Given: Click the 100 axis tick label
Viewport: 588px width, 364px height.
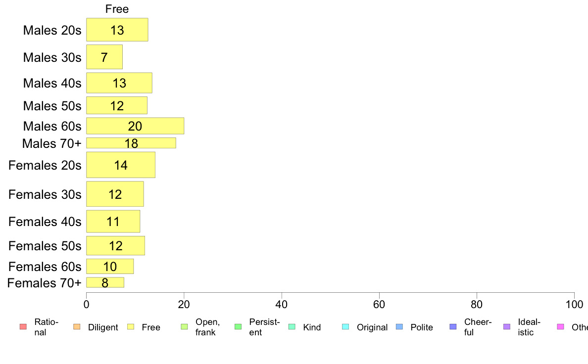Looking at the screenshot, I should 574,304.
